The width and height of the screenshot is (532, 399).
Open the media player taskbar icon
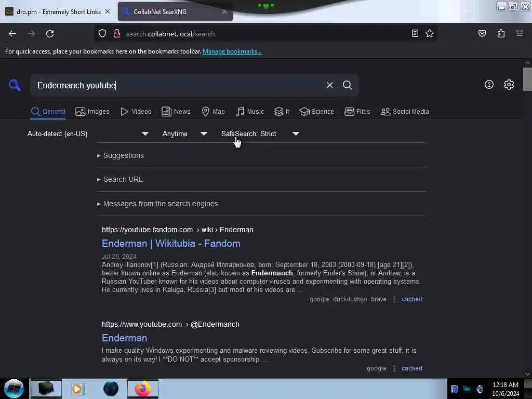click(x=77, y=389)
